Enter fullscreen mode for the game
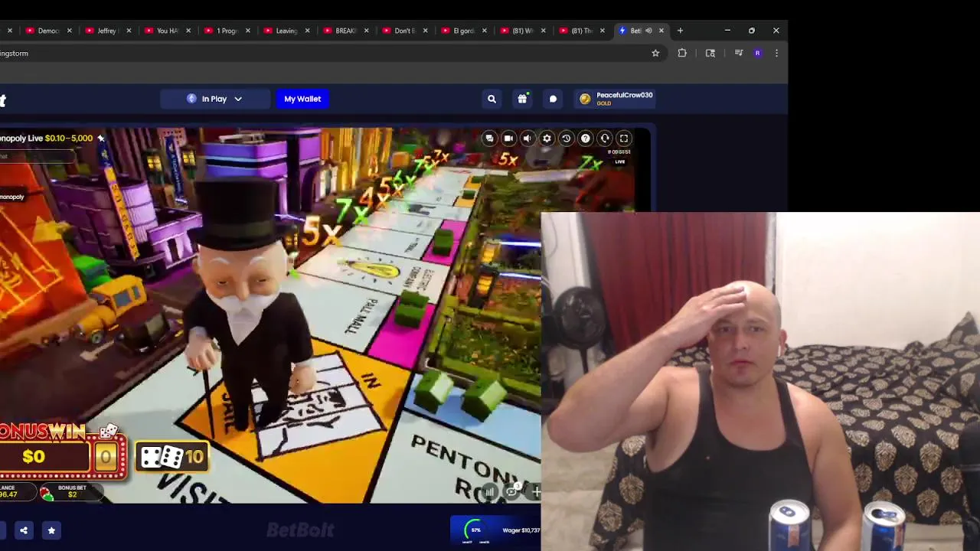The height and width of the screenshot is (551, 980). [x=624, y=139]
